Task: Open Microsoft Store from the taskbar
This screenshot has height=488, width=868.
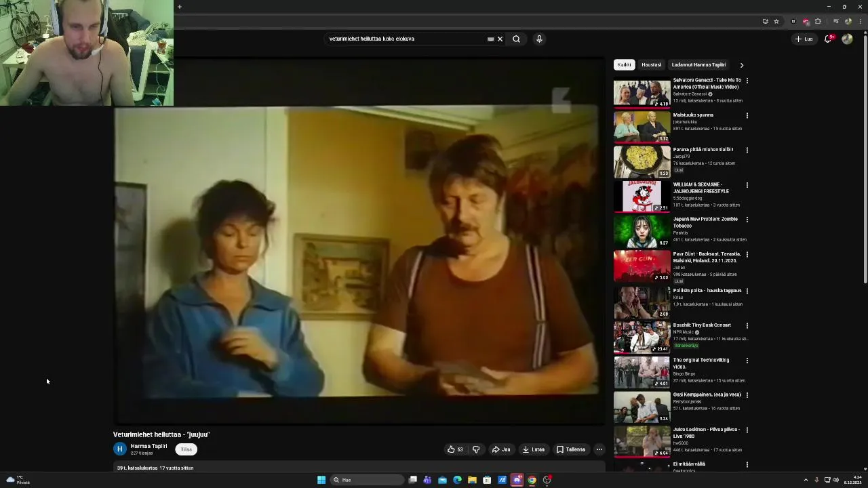Action: coord(487,480)
